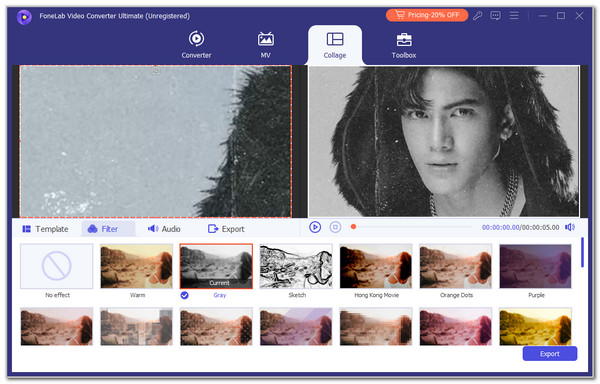This screenshot has width=600, height=384.
Task: Apply the first filter in second row
Action: point(57,326)
